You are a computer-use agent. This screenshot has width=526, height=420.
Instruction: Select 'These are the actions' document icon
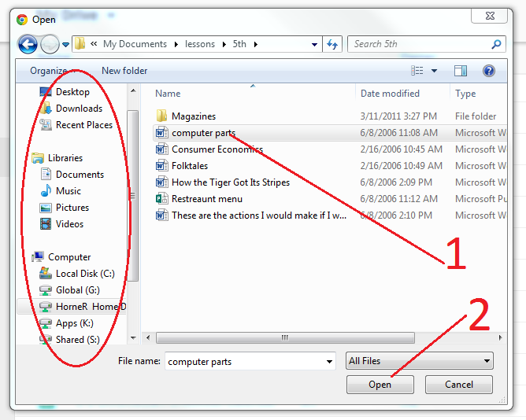(161, 216)
